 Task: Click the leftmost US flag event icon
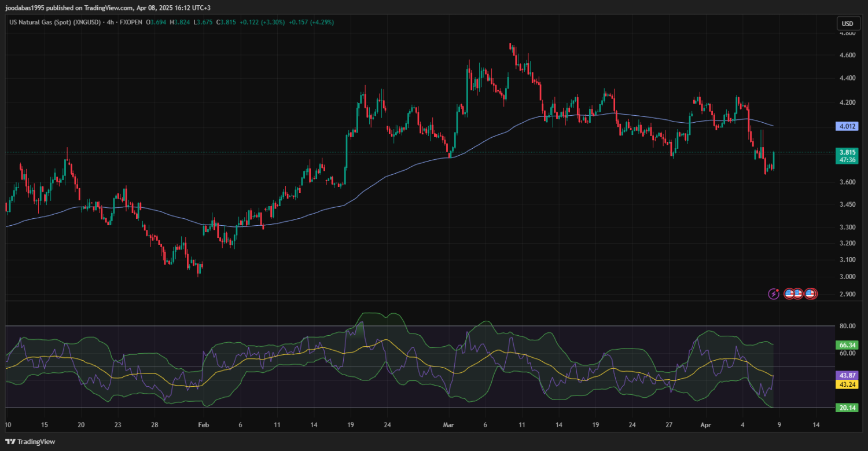[x=789, y=294]
